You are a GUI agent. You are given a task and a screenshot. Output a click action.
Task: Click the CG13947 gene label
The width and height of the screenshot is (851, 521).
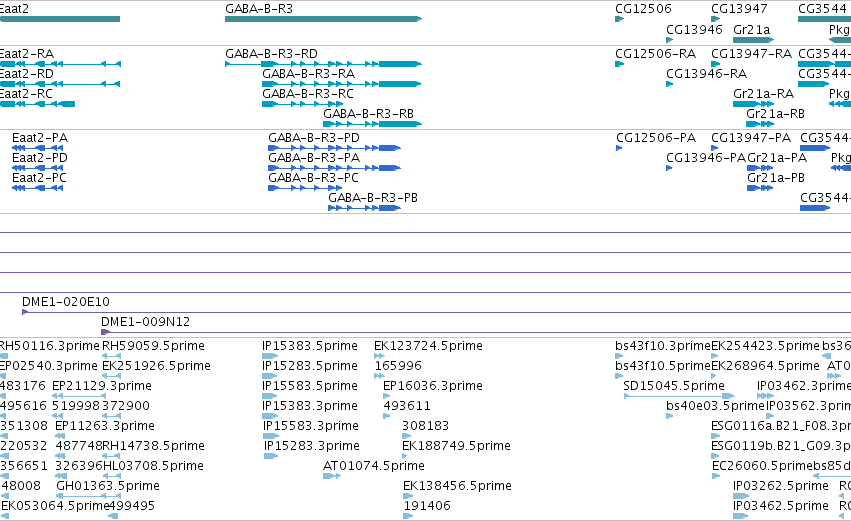pos(739,9)
